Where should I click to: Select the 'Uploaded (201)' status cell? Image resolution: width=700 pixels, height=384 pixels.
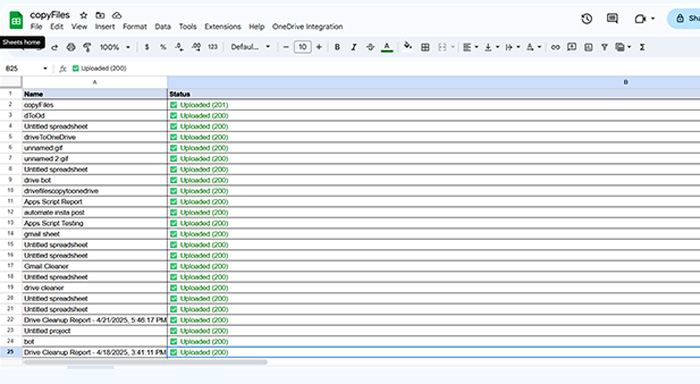[x=433, y=105]
